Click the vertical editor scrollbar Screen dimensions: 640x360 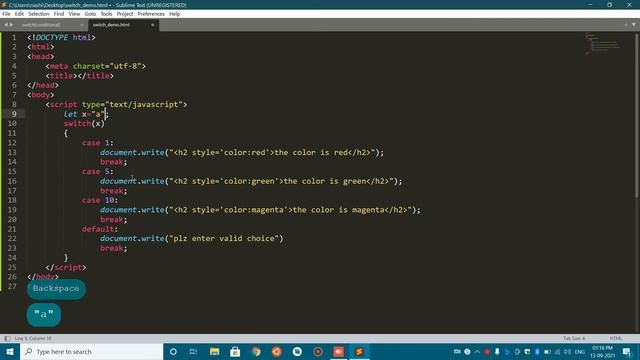pyautogui.click(x=636, y=114)
